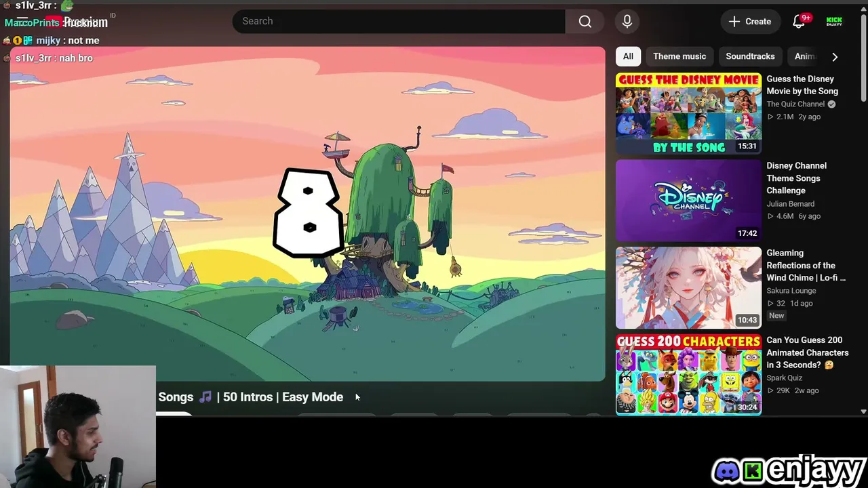Open the Guess 200 Characters thumbnail
The image size is (868, 488).
pos(688,374)
